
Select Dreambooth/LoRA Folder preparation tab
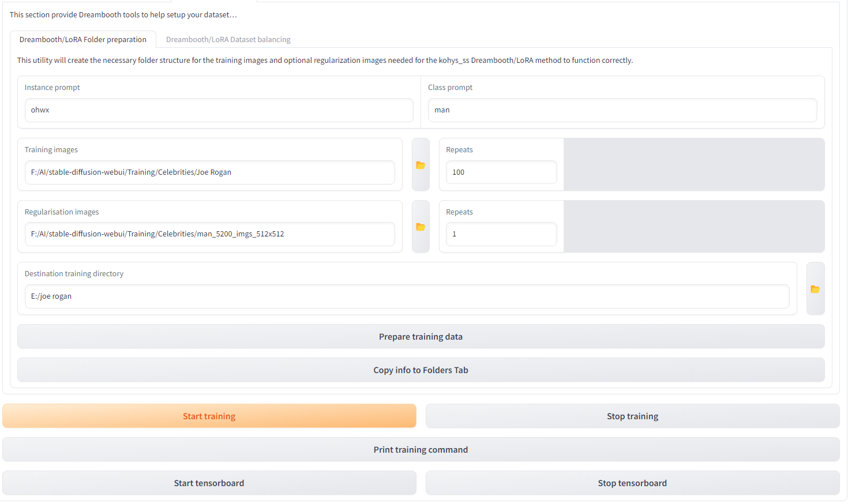tap(83, 40)
